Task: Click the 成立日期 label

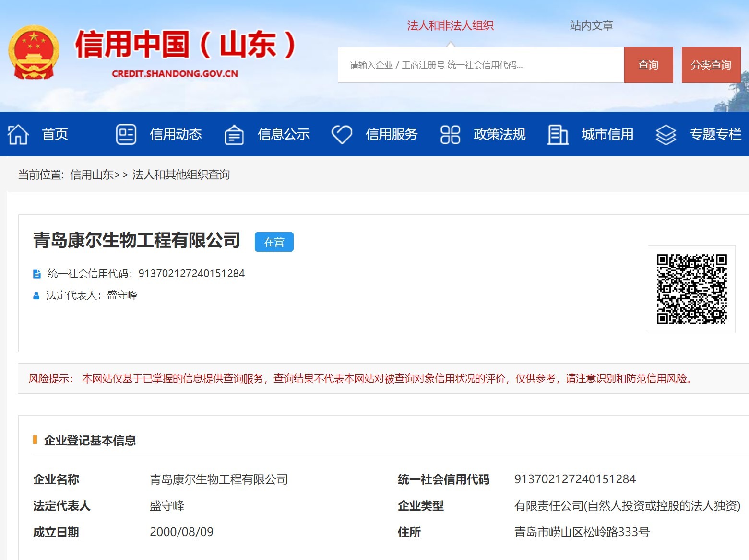Action: (56, 532)
